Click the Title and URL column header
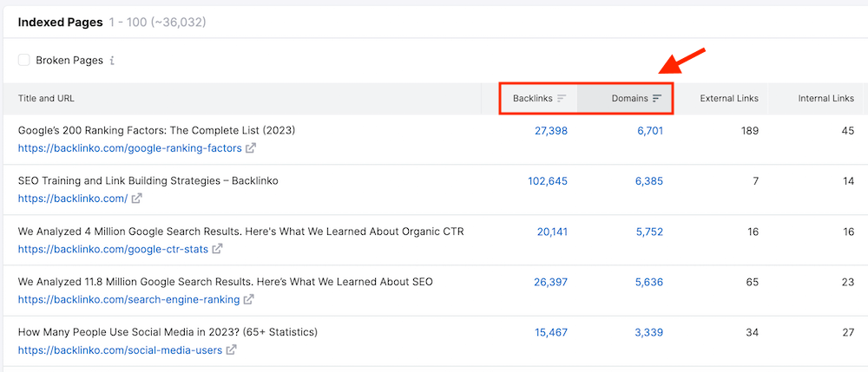The width and height of the screenshot is (868, 372). tap(52, 99)
